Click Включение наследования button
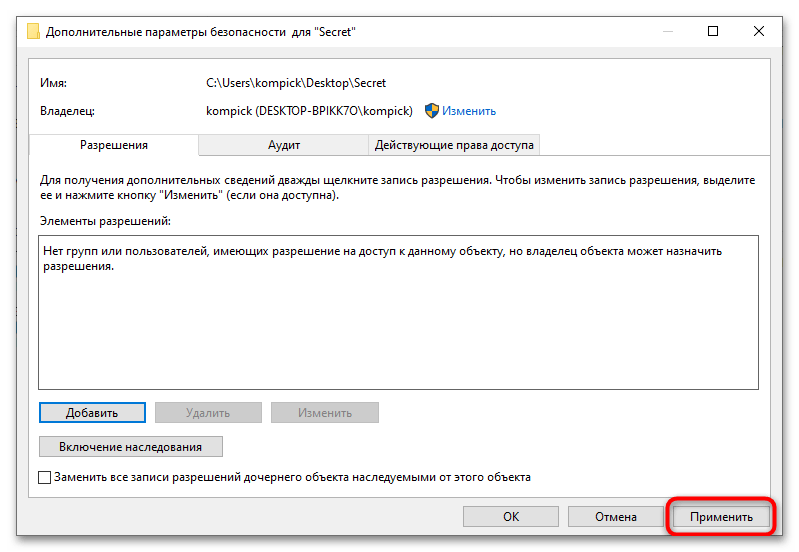 pos(130,447)
